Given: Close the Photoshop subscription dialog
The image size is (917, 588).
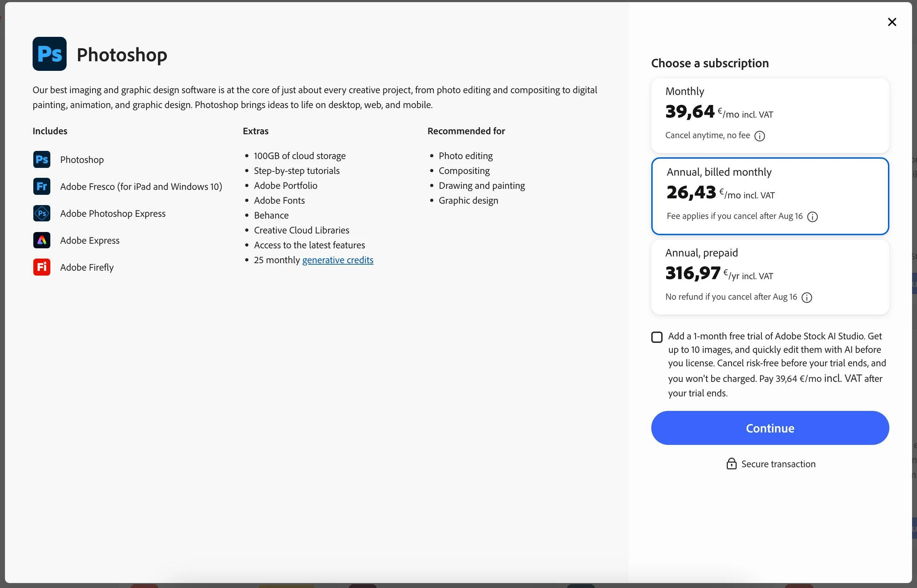Looking at the screenshot, I should pos(892,22).
